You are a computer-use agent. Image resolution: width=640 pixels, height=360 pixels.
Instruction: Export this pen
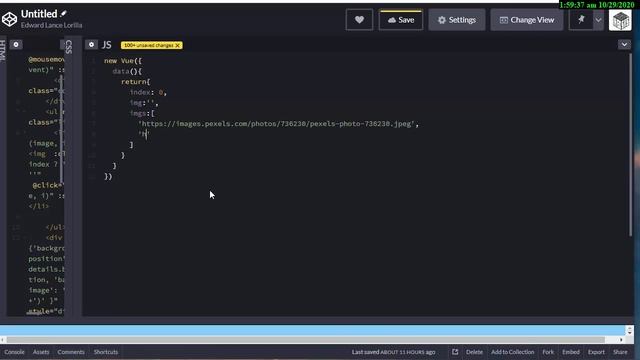[x=596, y=352]
